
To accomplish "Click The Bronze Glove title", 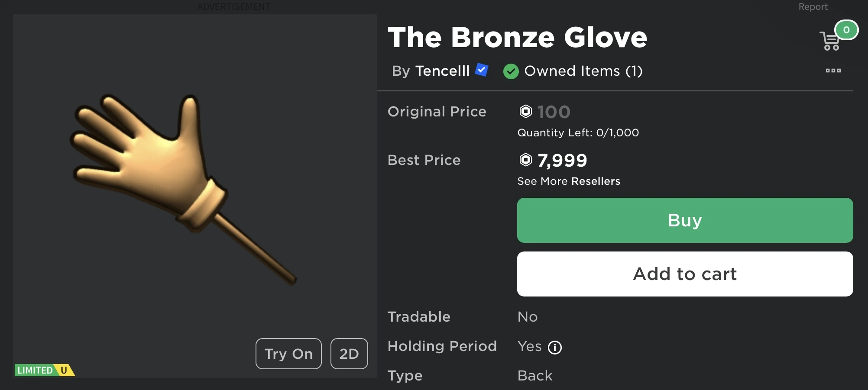I will (x=517, y=37).
